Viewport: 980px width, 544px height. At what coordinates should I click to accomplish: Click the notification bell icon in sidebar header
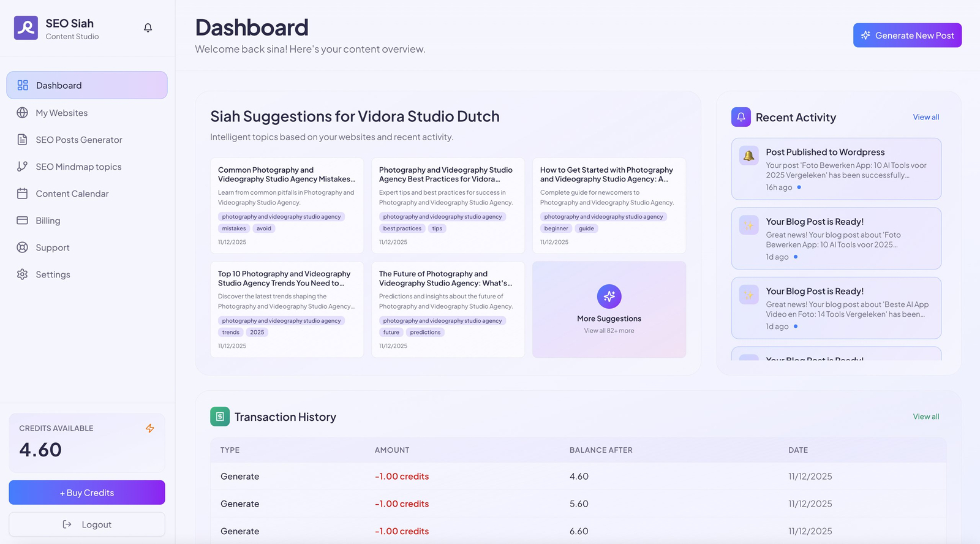coord(148,28)
